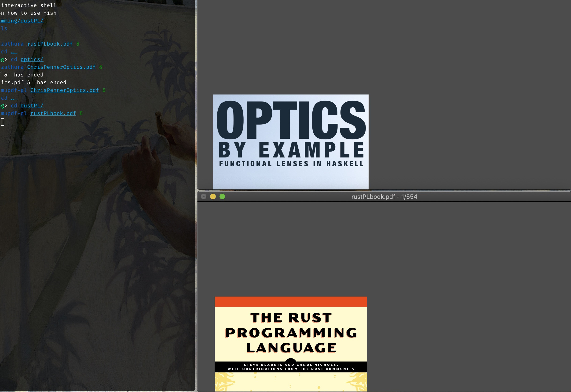Screen dimensions: 571x392
Task: Click the rustPL/ link after cd command
Action: pyautogui.click(x=32, y=106)
